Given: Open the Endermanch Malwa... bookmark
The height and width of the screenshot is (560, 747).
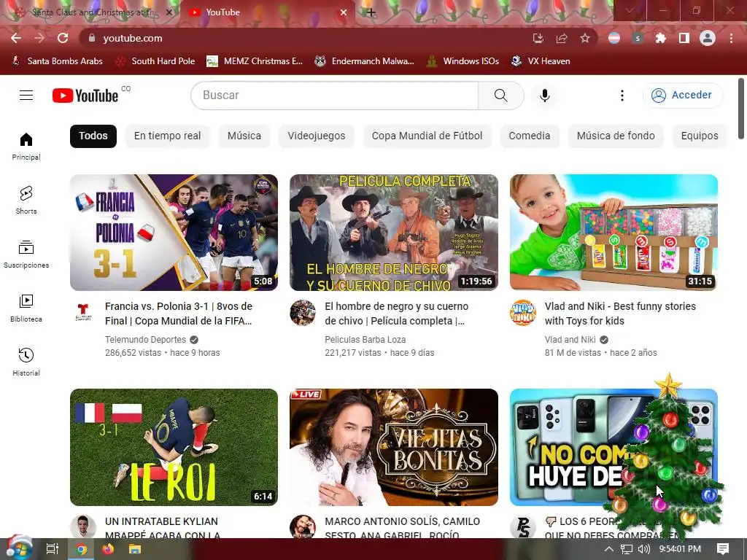Looking at the screenshot, I should [365, 61].
